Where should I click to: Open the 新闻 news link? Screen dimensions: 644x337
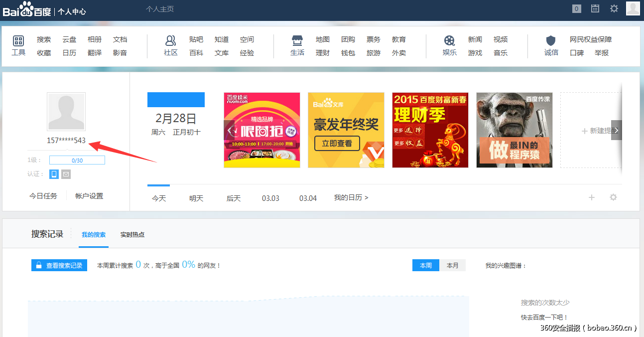(x=475, y=39)
